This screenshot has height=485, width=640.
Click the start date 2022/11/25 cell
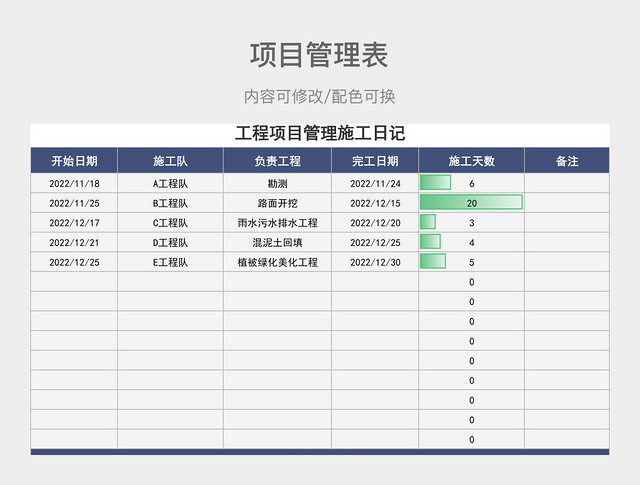point(74,203)
